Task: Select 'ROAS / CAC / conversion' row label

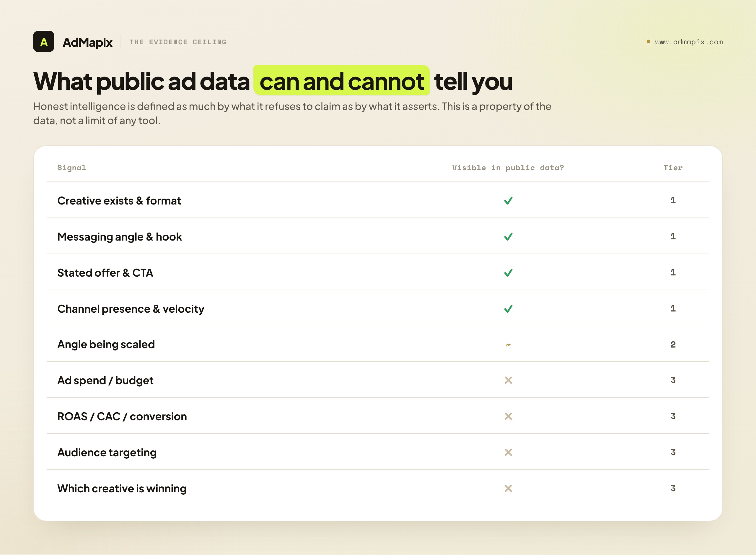Action: pos(122,417)
